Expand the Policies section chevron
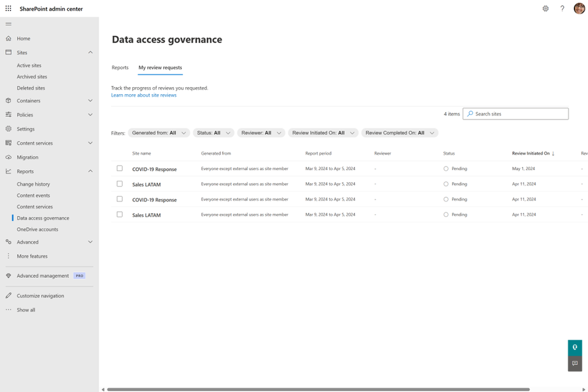This screenshot has width=588, height=392. click(x=91, y=115)
